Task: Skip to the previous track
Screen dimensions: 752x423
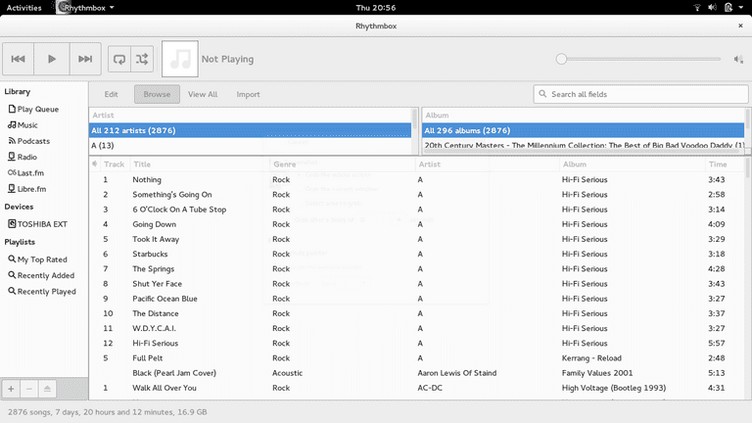Action: point(18,59)
